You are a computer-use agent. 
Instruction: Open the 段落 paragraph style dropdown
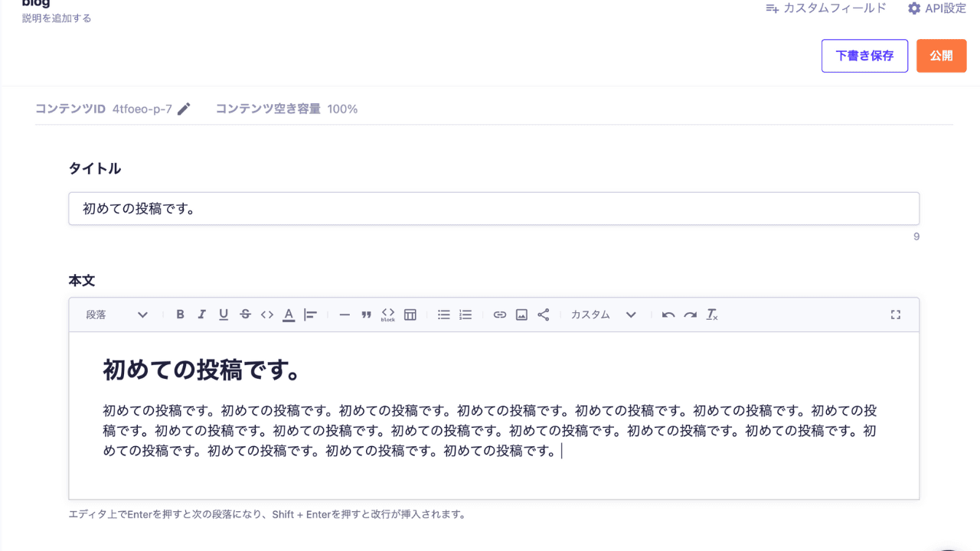[x=116, y=315]
